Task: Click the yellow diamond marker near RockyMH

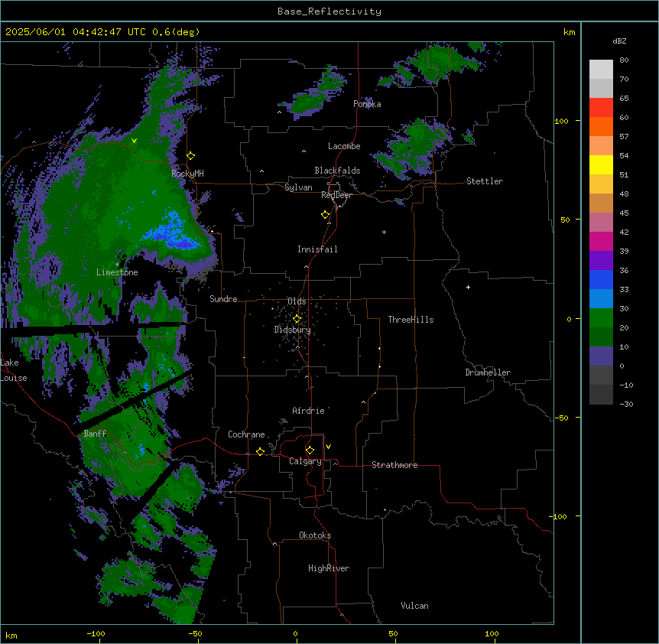Action: click(191, 156)
